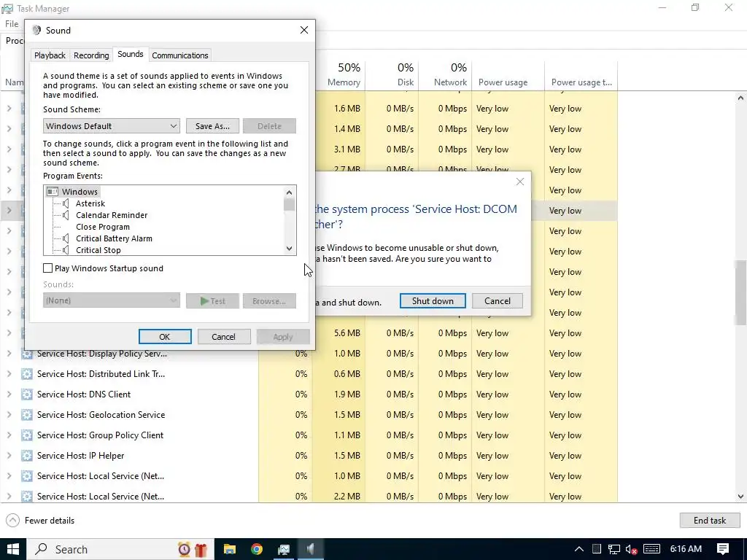Viewport: 747px width, 560px height.
Task: Open the Sound Scheme dropdown
Action: (x=112, y=125)
